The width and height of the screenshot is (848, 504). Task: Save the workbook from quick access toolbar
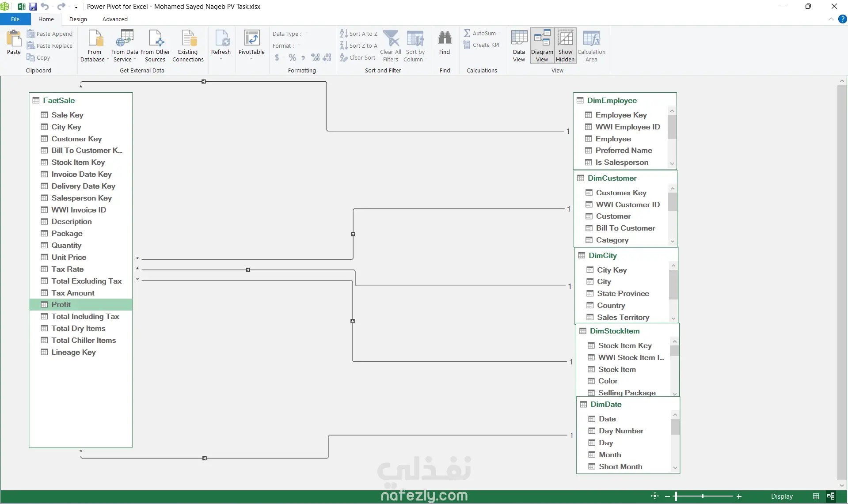click(x=33, y=6)
